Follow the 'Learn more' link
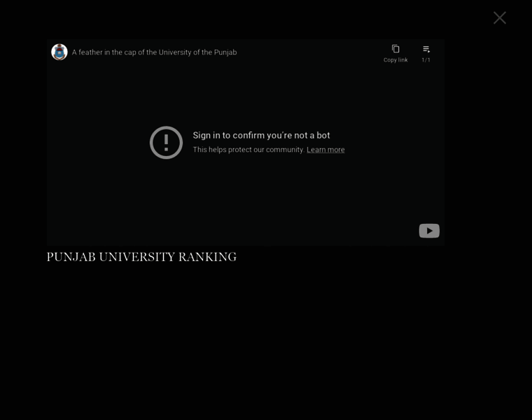The height and width of the screenshot is (420, 532). pyautogui.click(x=325, y=150)
